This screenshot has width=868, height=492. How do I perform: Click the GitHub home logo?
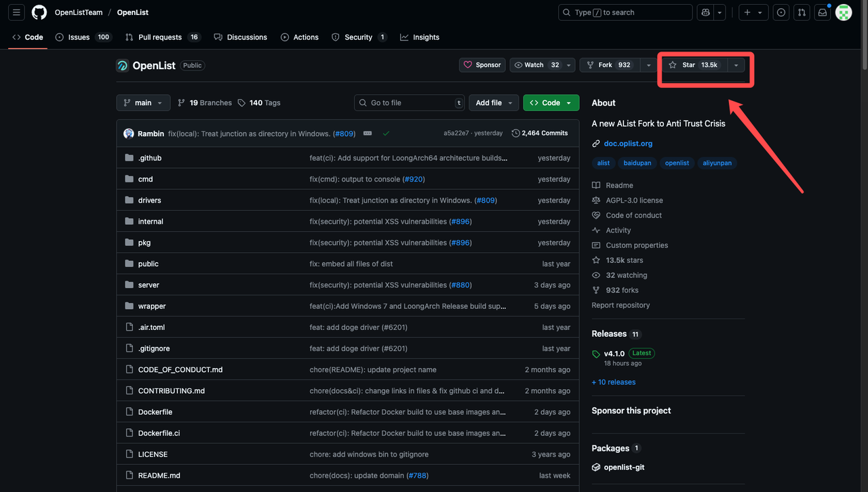39,12
